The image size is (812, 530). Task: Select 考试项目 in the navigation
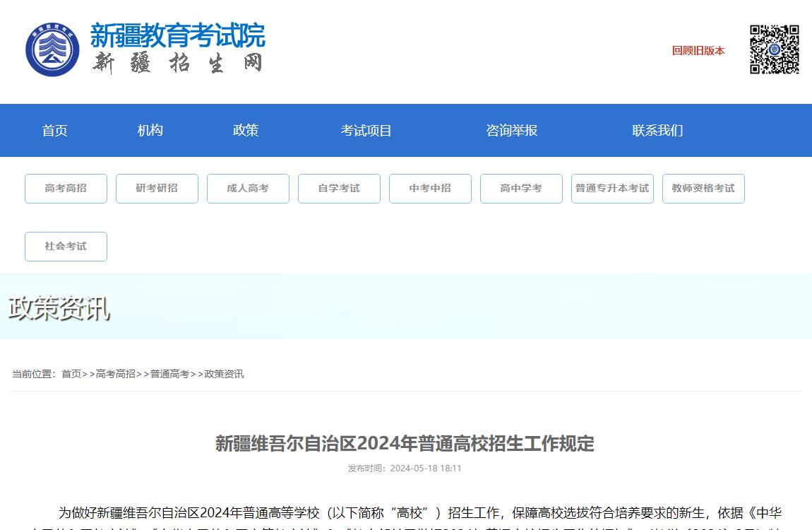[x=366, y=130]
